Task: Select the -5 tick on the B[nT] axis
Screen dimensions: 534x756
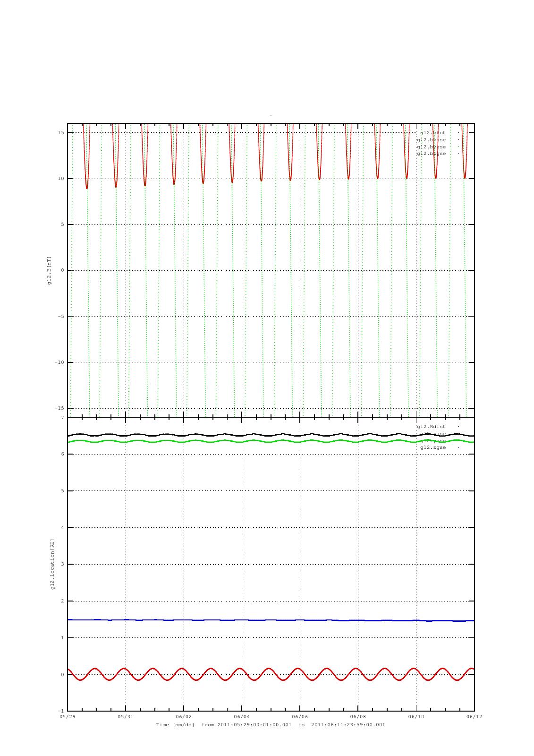Action: (61, 316)
